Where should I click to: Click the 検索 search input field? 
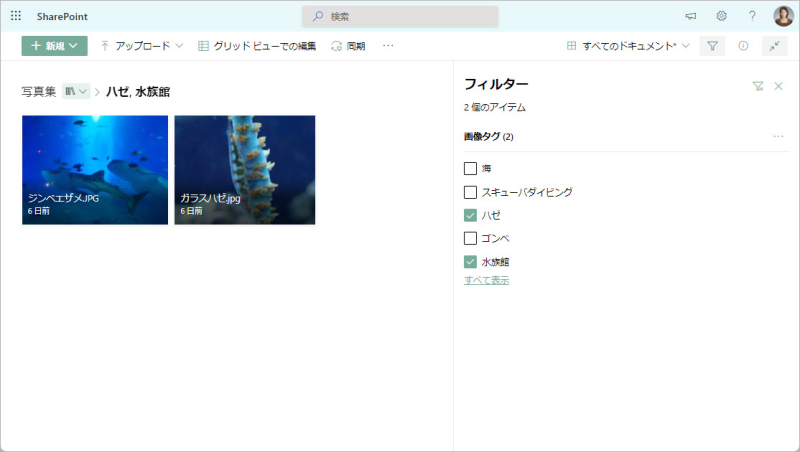coord(400,16)
